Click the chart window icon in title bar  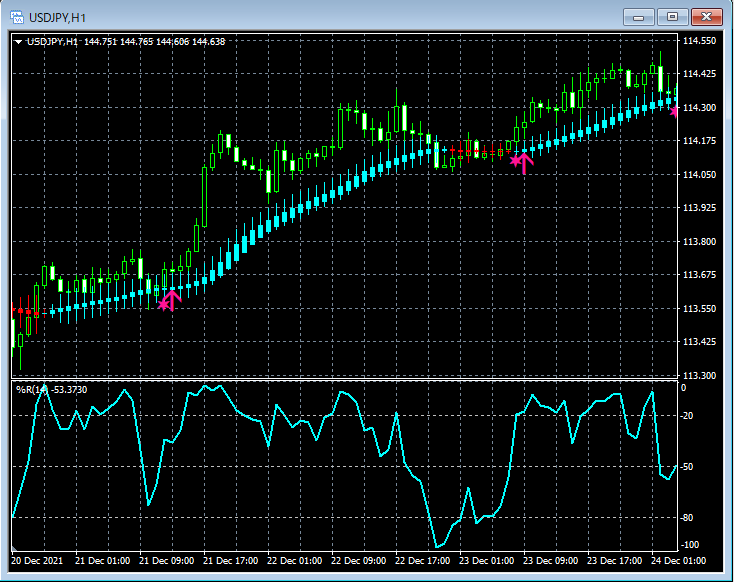pyautogui.click(x=16, y=17)
